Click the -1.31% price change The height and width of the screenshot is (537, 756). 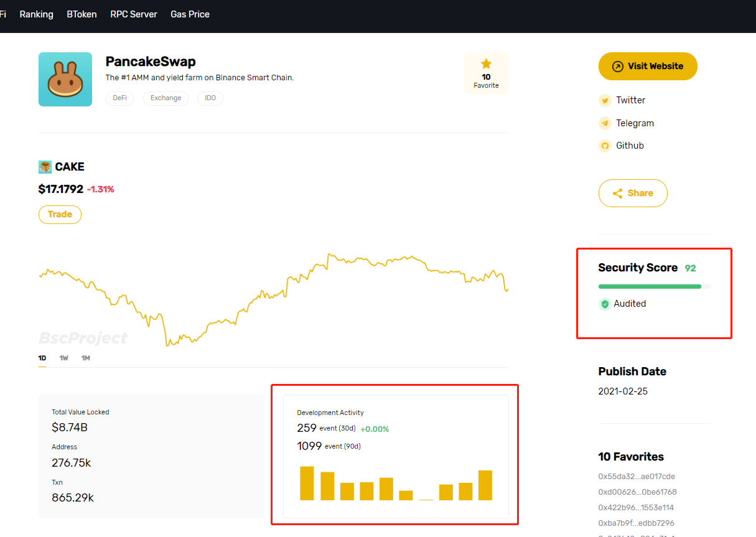tap(100, 189)
